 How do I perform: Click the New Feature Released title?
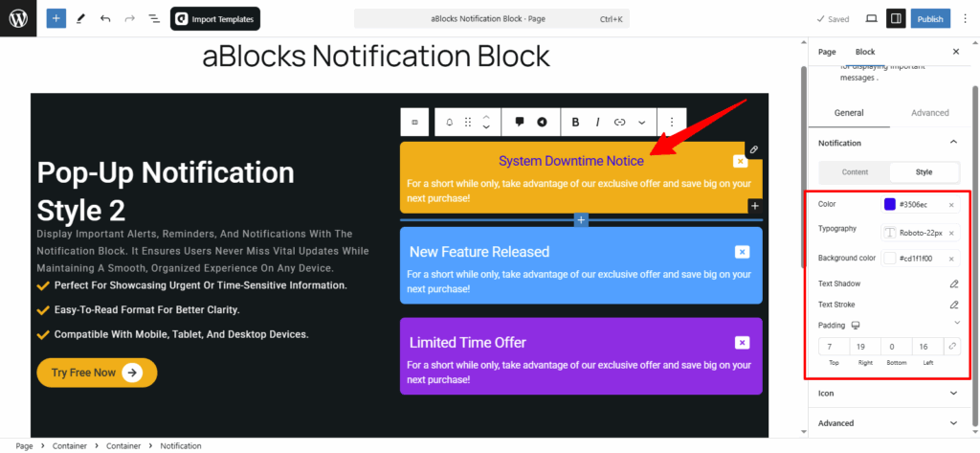[479, 252]
